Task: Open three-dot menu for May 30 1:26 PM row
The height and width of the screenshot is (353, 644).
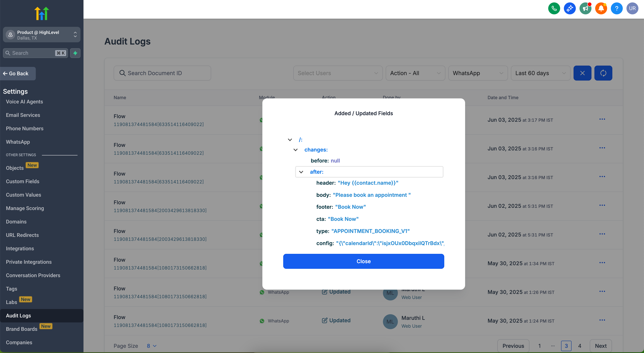Action: [602, 291]
